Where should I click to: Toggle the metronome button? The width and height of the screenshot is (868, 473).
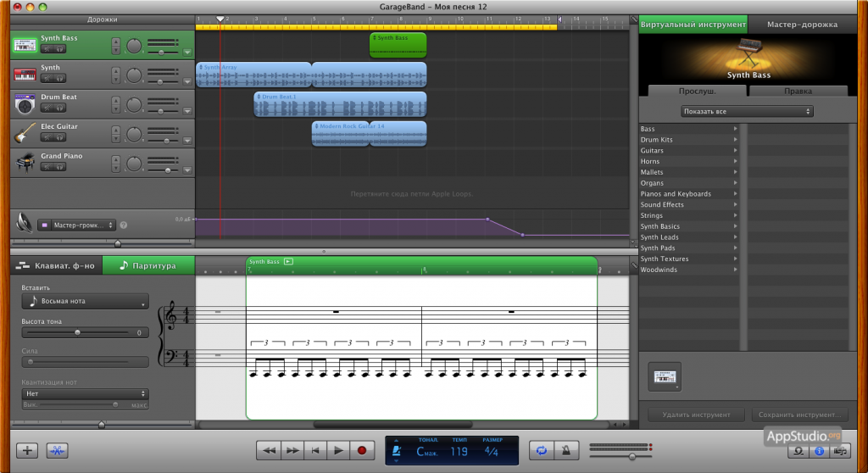565,451
